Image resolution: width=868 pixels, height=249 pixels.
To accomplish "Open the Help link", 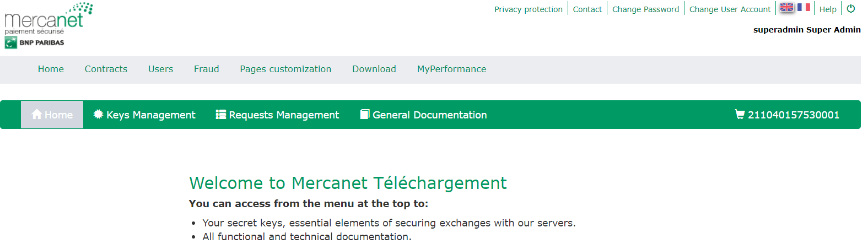I will (x=827, y=9).
